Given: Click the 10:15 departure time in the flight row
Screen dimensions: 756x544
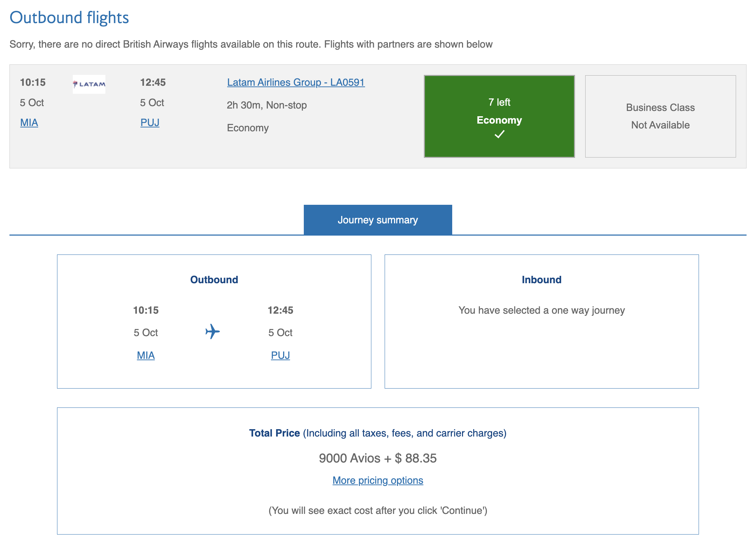Looking at the screenshot, I should coord(33,82).
